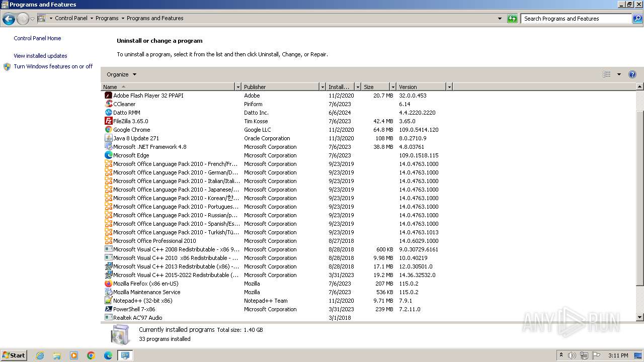Click the Notepad++ program icon
Viewport: 644px width, 362px height.
click(x=108, y=301)
